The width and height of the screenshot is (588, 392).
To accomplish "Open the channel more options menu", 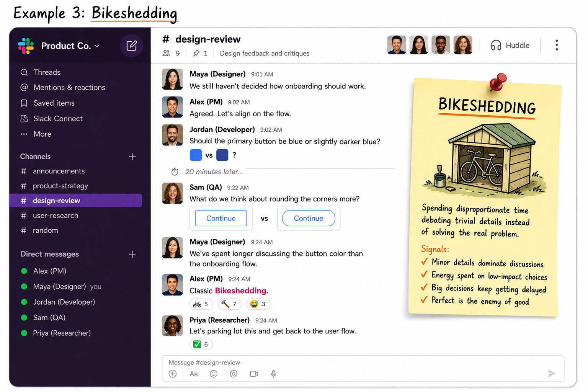I will (x=557, y=45).
